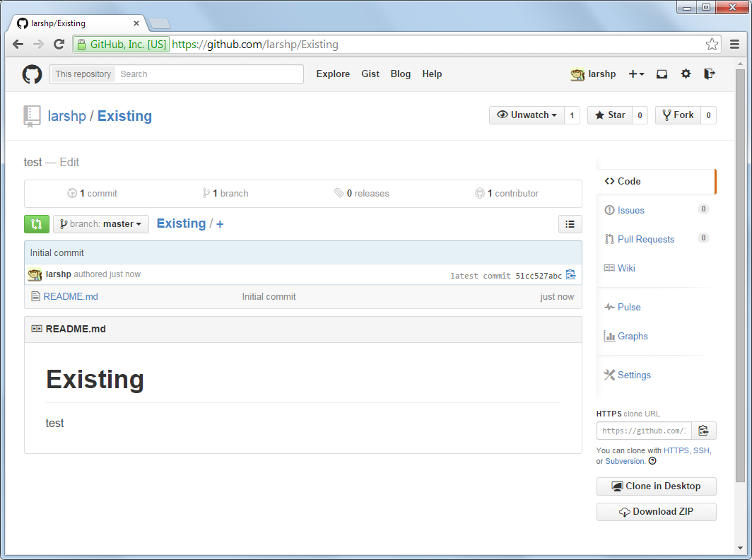This screenshot has width=752, height=560.
Task: Click Clone in Desktop button
Action: pyautogui.click(x=656, y=486)
